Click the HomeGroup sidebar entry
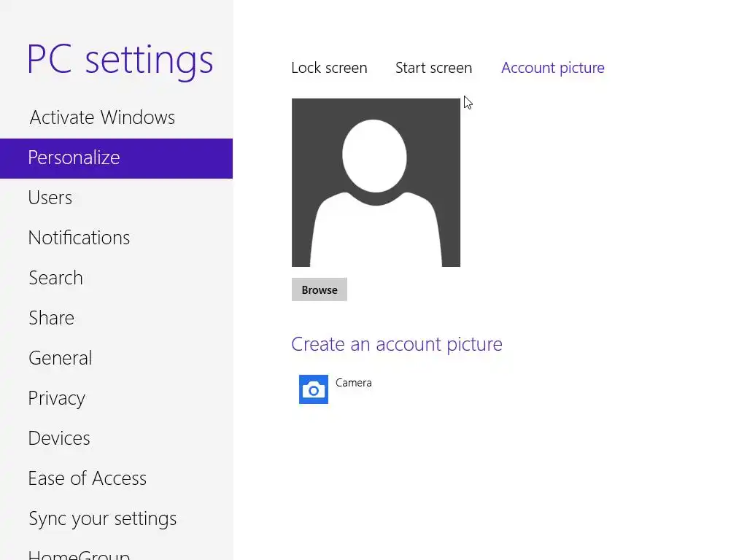747x560 pixels. point(79,553)
